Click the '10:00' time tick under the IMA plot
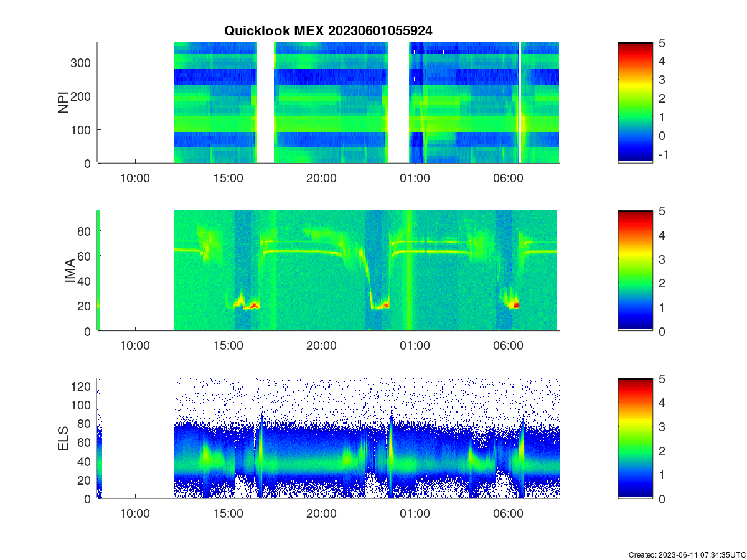 [135, 345]
